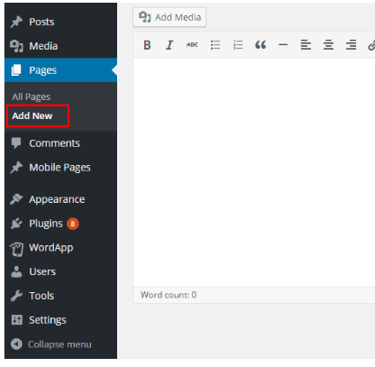Screen dimensions: 375x367
Task: Click the Add Media button
Action: (169, 17)
